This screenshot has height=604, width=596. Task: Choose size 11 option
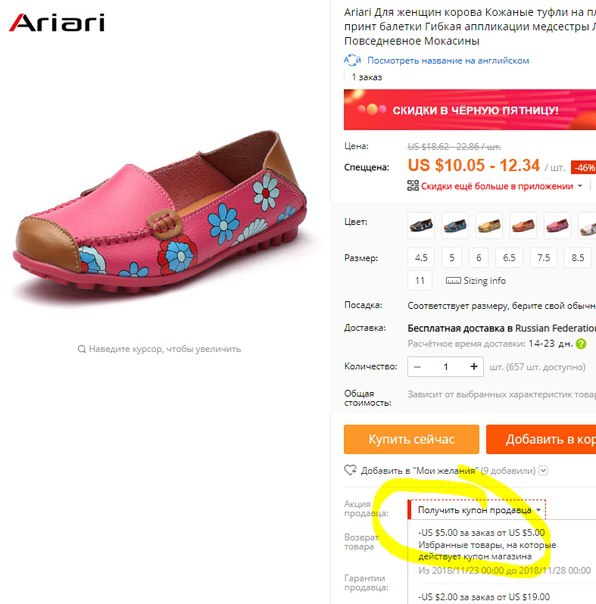[x=420, y=280]
